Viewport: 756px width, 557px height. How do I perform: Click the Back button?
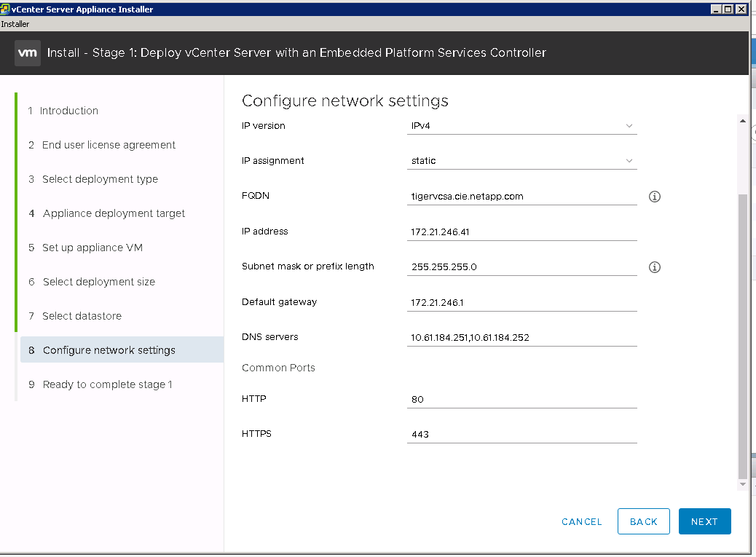643,521
